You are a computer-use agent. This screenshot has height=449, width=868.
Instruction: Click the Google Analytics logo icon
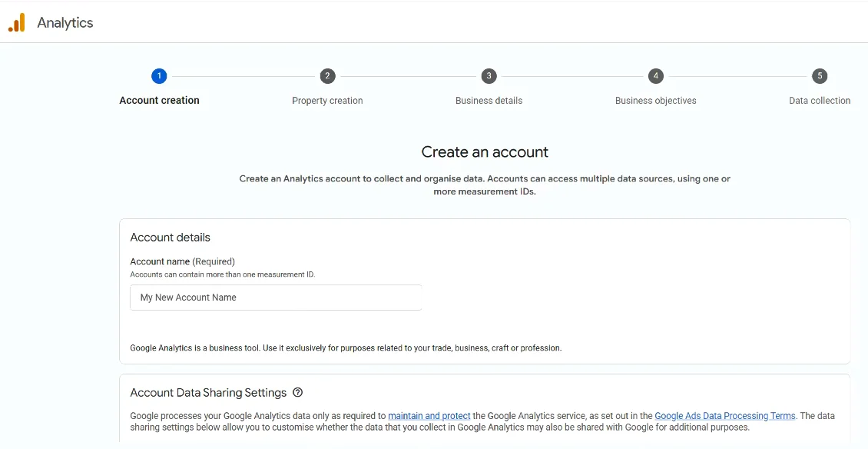click(17, 23)
